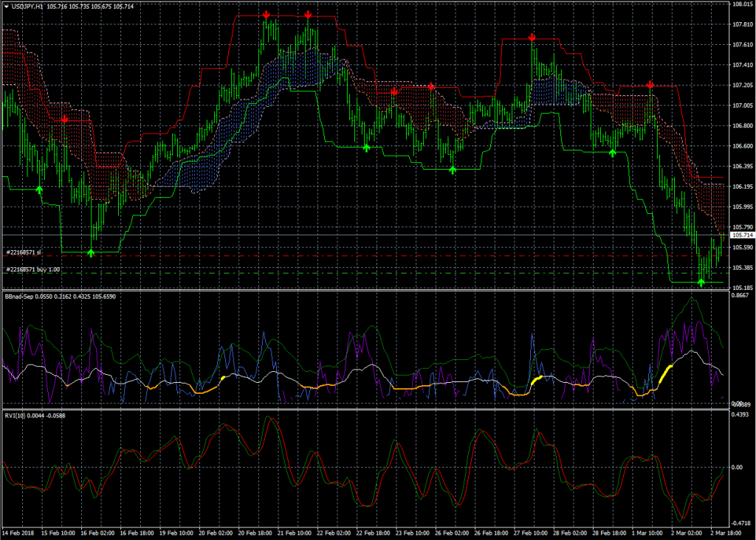
Task: Select the red down arrow at the 27 Feb peak
Action: click(532, 38)
